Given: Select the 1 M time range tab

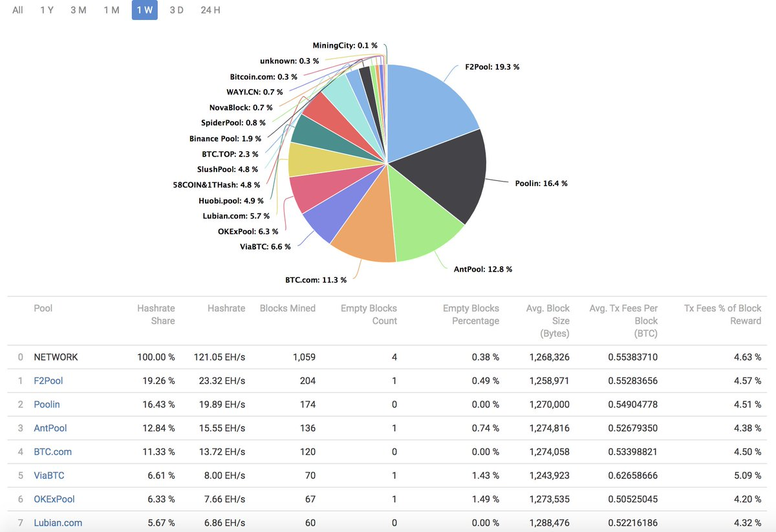Looking at the screenshot, I should [111, 10].
